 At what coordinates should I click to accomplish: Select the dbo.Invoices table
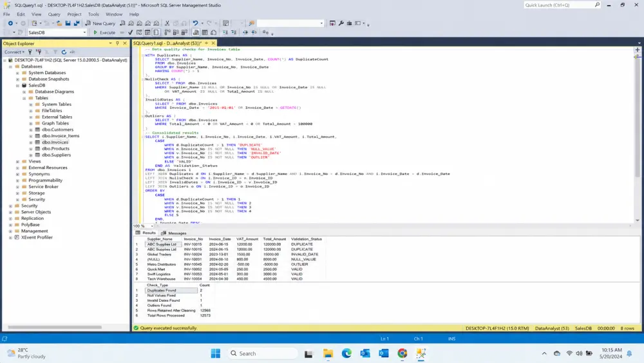click(x=55, y=142)
